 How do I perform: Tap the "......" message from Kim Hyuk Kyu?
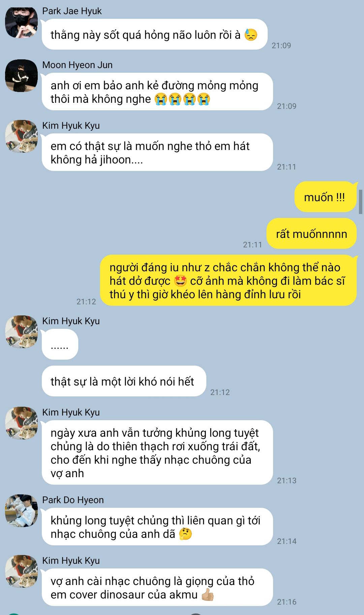tap(60, 344)
